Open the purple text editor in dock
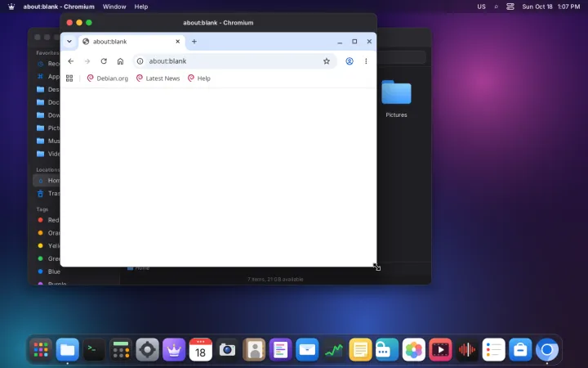 click(280, 350)
